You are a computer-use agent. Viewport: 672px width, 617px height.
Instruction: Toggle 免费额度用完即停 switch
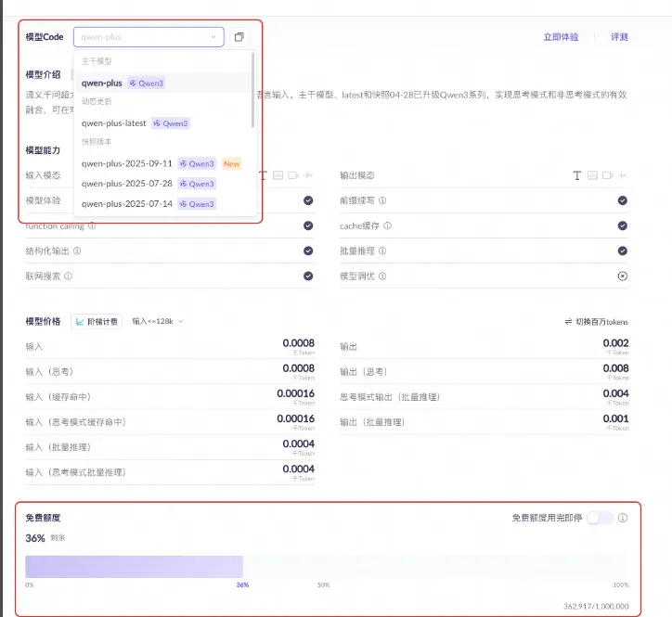click(600, 518)
